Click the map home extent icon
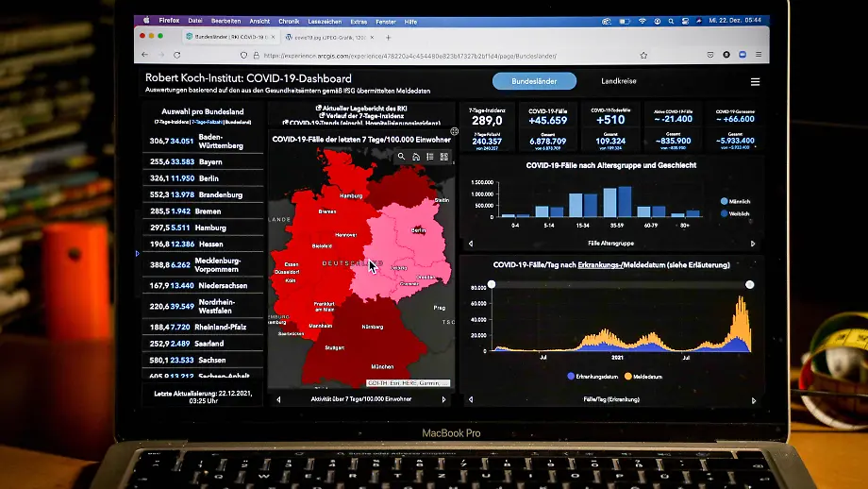The height and width of the screenshot is (489, 868). (x=415, y=157)
